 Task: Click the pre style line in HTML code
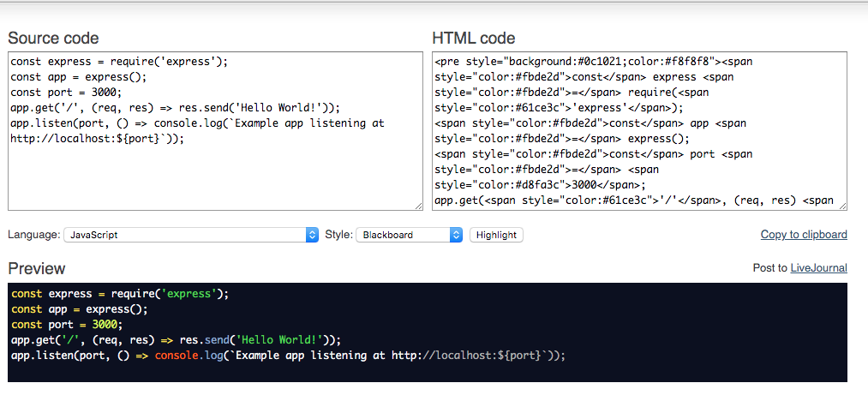click(594, 62)
